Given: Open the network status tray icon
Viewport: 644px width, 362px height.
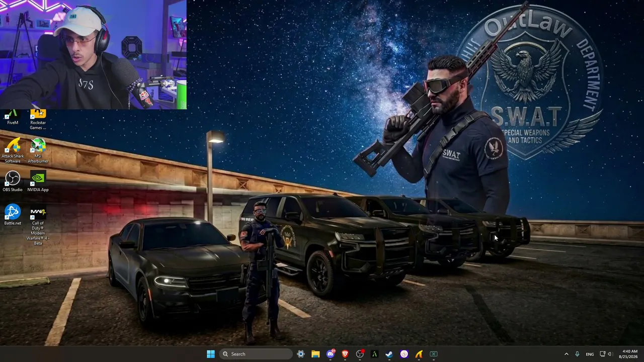Looking at the screenshot, I should pos(602,354).
